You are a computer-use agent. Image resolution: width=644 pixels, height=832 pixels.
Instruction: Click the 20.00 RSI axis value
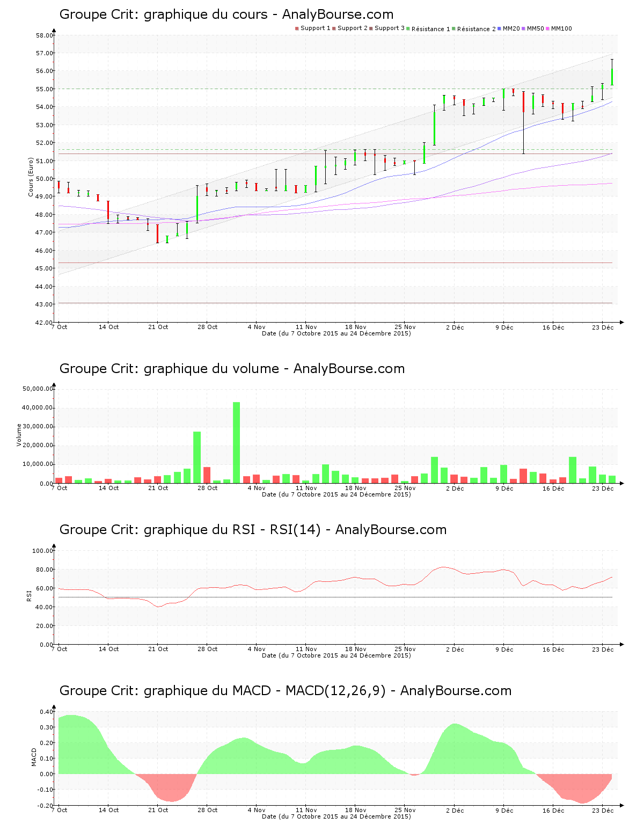click(45, 626)
